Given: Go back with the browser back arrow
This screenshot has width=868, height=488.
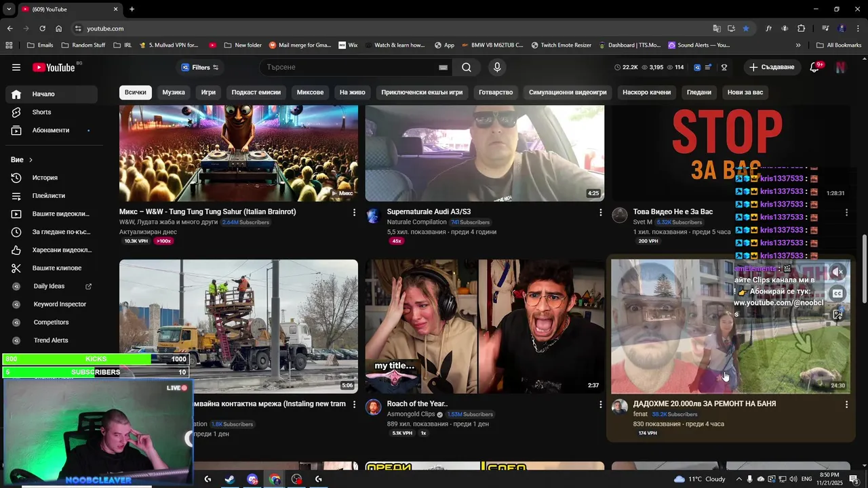Looking at the screenshot, I should point(9,28).
